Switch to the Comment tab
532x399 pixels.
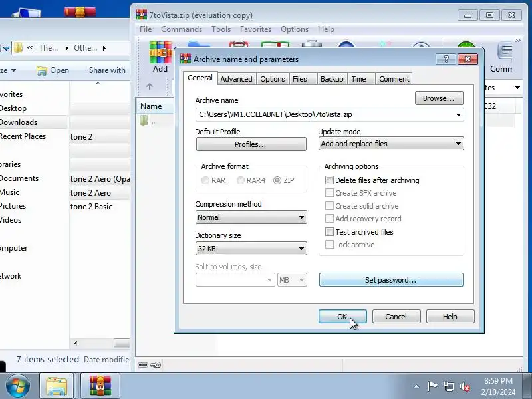pyautogui.click(x=394, y=79)
